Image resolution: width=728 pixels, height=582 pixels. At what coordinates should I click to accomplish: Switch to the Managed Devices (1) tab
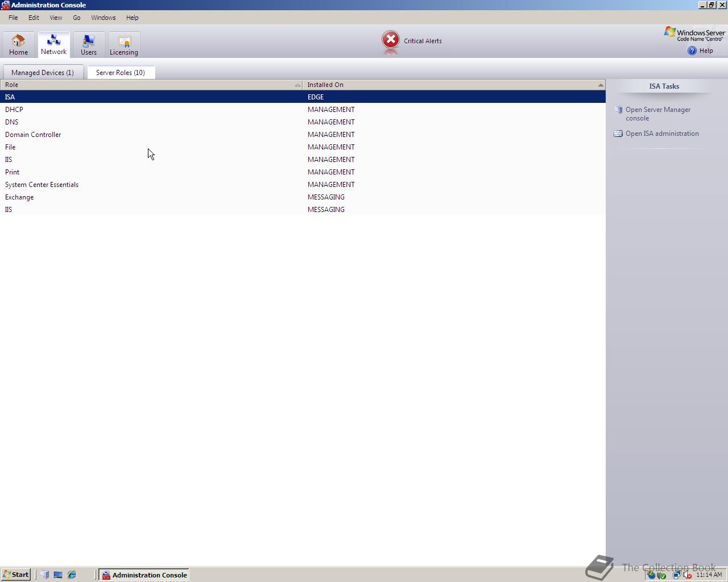(x=43, y=72)
